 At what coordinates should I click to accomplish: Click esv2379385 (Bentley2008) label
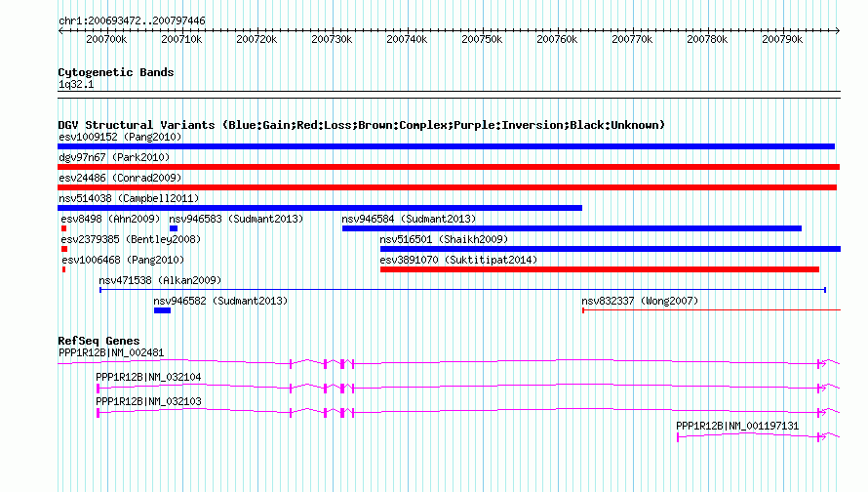coord(131,239)
